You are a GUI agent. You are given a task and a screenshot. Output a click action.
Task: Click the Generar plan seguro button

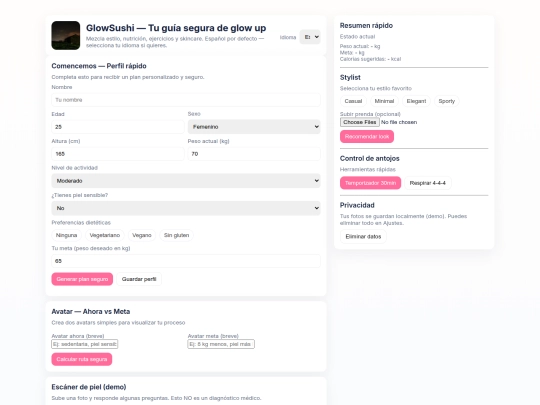click(82, 279)
